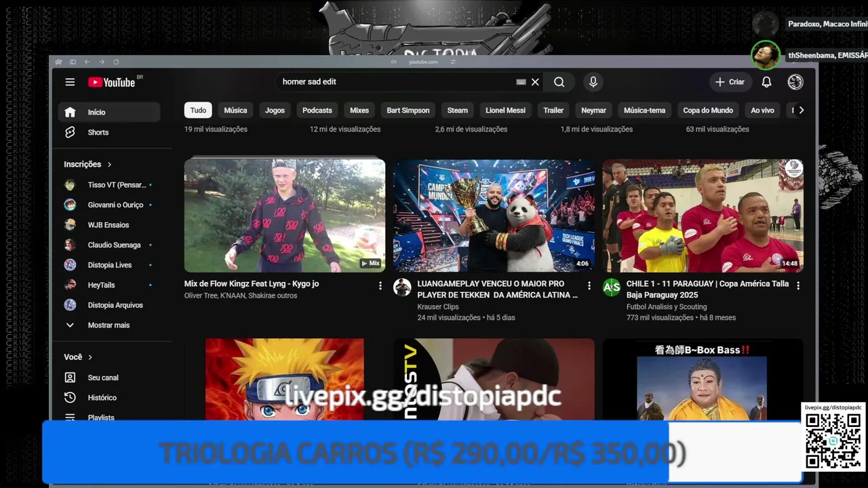Open Distopia Lives subscription channel
Screen dimensions: 868x488
108,265
